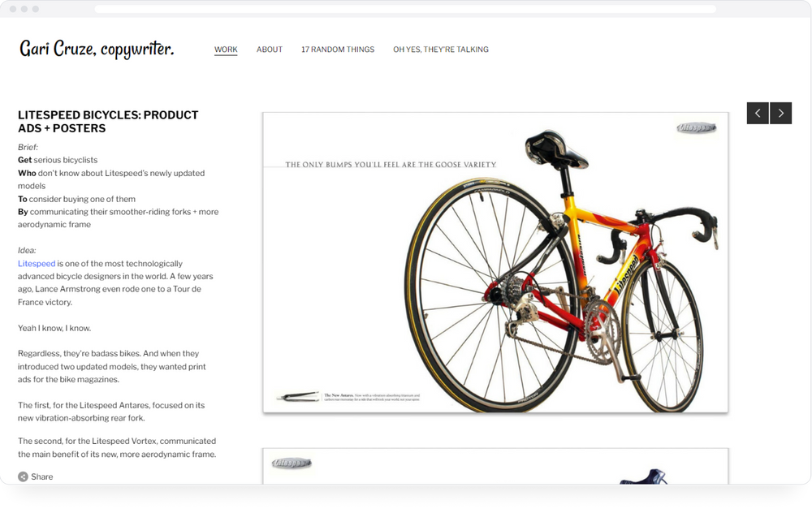Open Oh Yes, They're Talking page
Image resolution: width=812 pixels, height=513 pixels.
point(441,50)
